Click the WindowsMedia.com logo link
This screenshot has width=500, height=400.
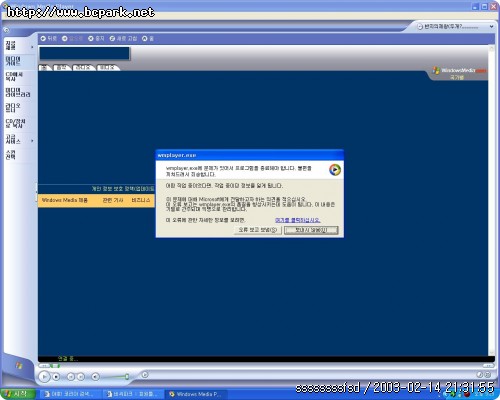(x=460, y=71)
